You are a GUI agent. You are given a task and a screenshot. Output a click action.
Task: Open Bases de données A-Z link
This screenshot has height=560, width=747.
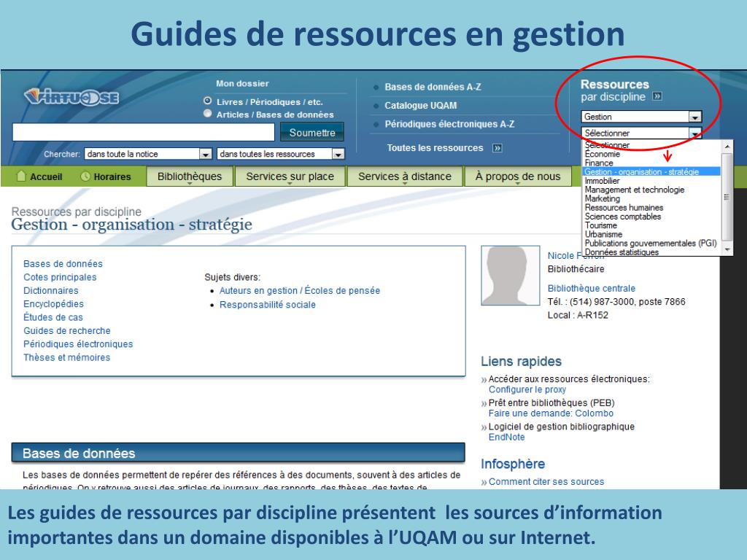click(433, 87)
